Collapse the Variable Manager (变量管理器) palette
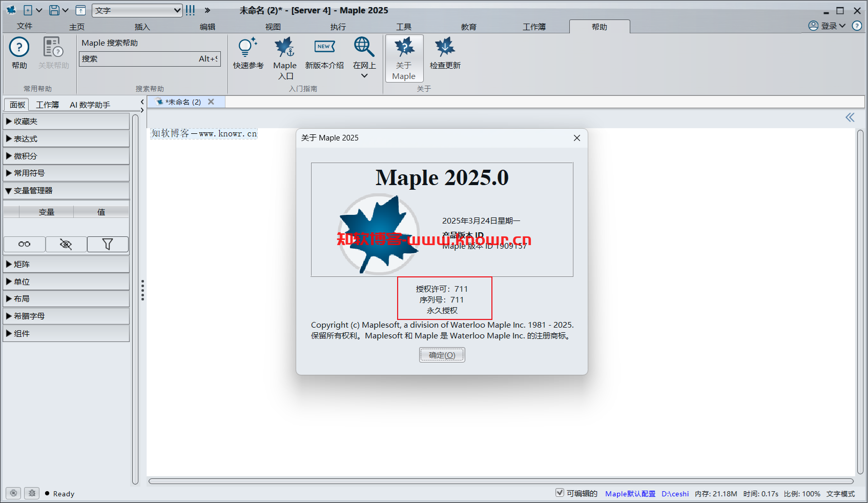Screen dimensions: 868x503 click(66, 191)
